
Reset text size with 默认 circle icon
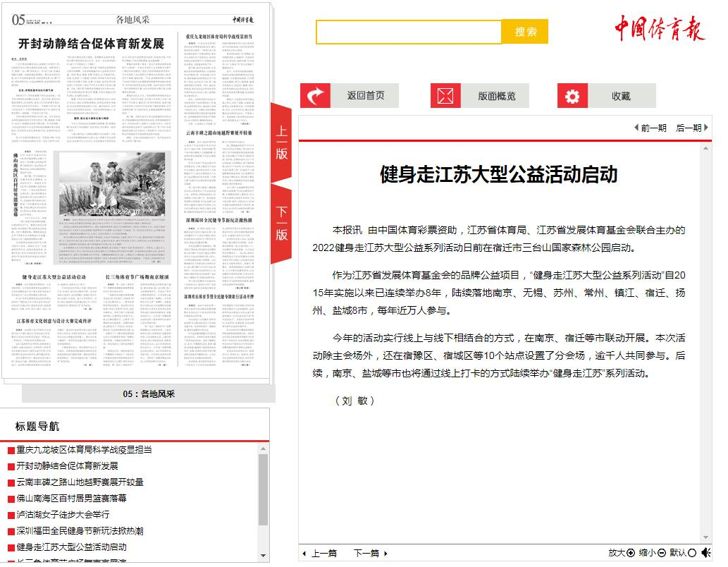[692, 553]
